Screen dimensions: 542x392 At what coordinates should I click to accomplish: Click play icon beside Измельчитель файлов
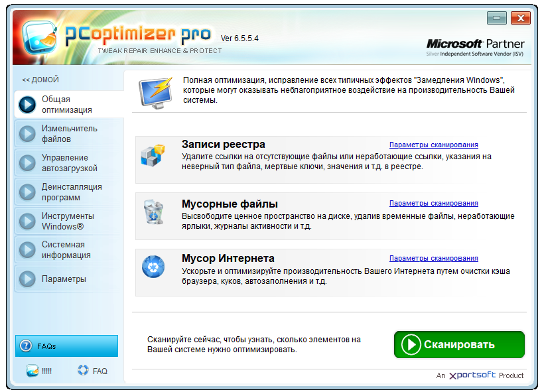pyautogui.click(x=27, y=133)
